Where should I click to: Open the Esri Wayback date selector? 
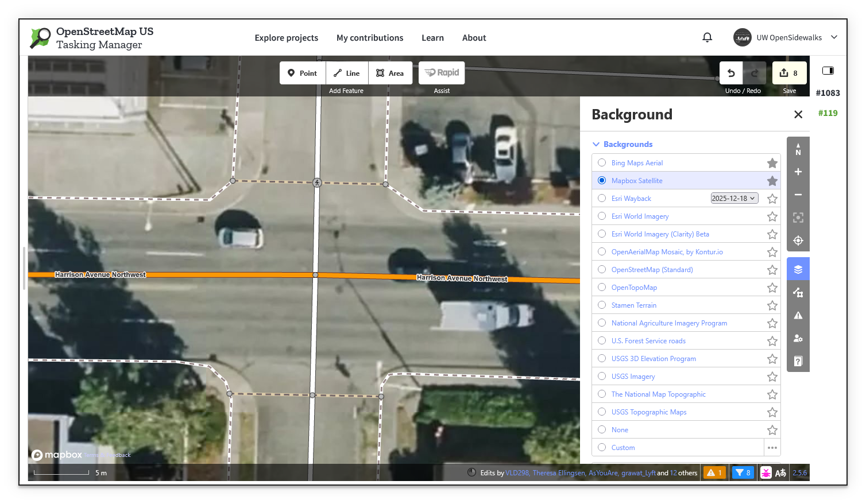(734, 197)
